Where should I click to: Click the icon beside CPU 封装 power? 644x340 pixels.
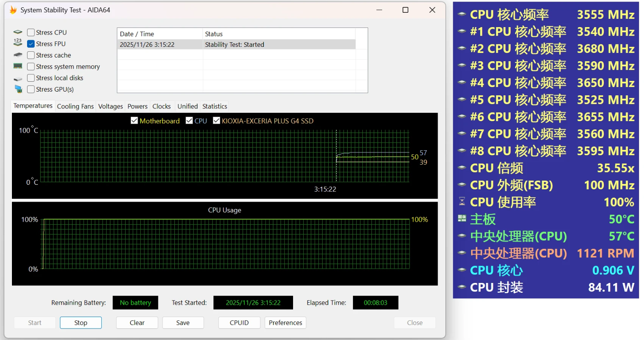click(462, 287)
